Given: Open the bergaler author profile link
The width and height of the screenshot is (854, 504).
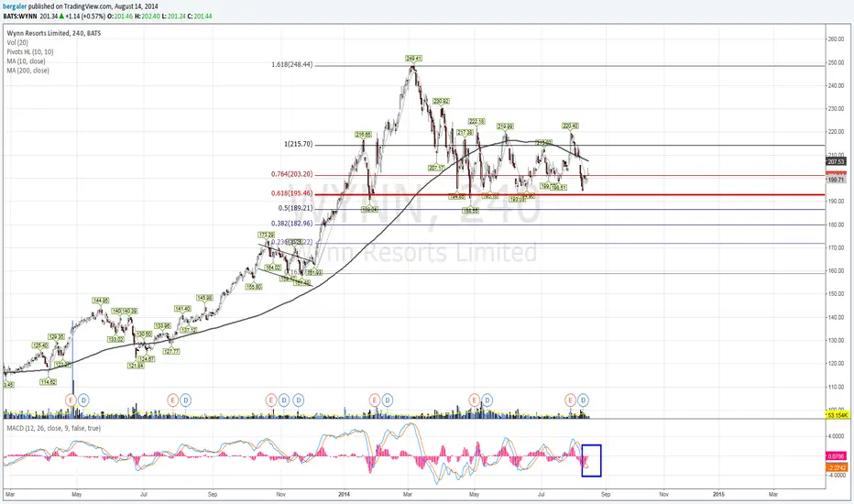Looking at the screenshot, I should [15, 6].
